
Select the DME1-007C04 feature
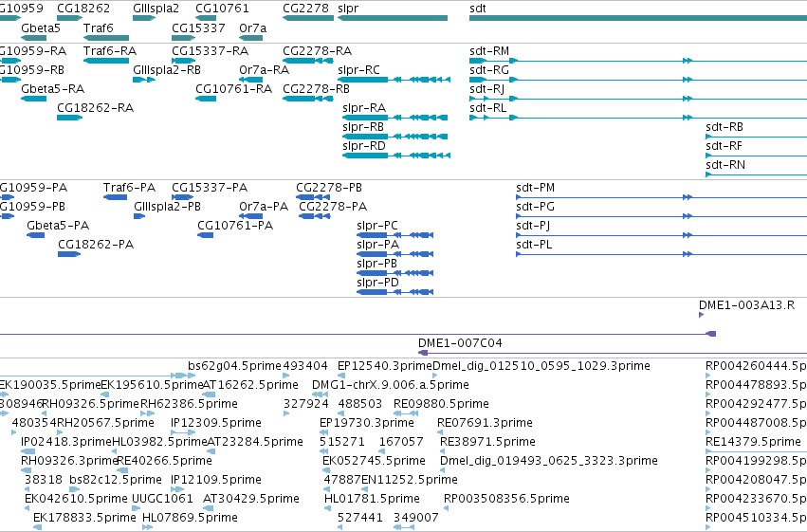point(613,353)
